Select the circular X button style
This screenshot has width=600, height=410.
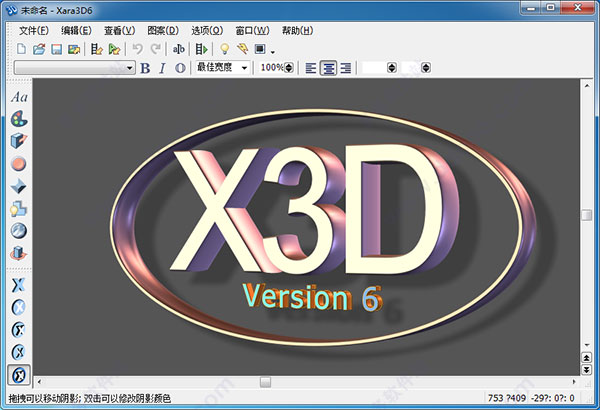click(18, 307)
